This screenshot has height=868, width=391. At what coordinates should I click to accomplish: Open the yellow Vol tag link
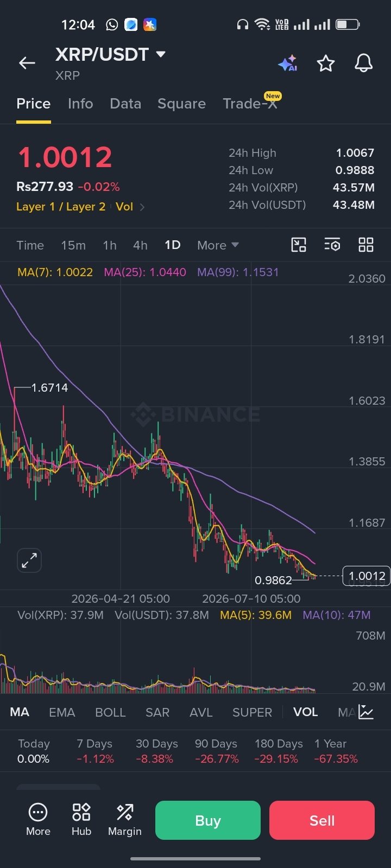point(124,207)
